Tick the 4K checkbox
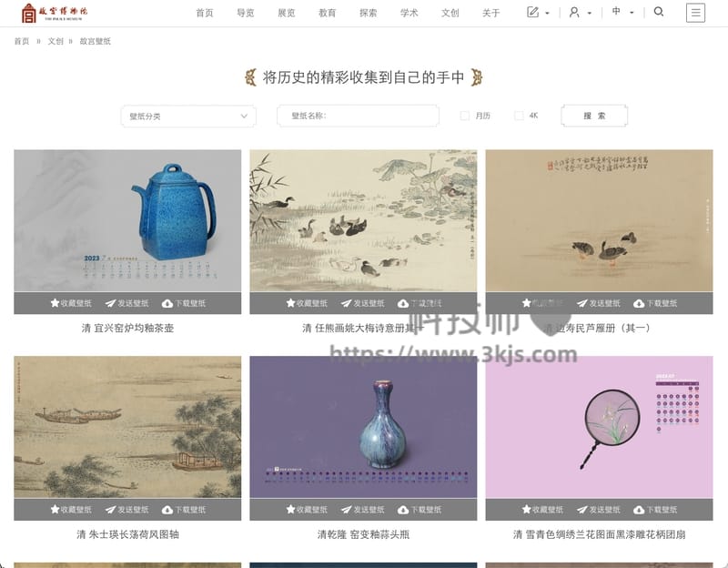 click(519, 116)
